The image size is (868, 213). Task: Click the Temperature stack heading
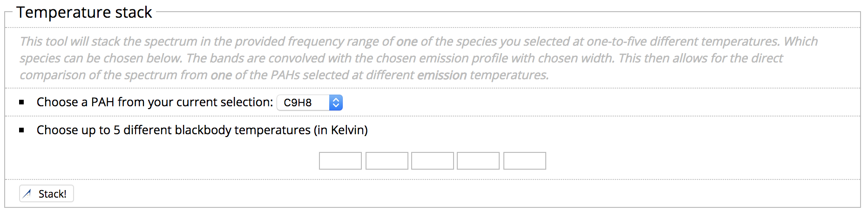click(x=84, y=12)
